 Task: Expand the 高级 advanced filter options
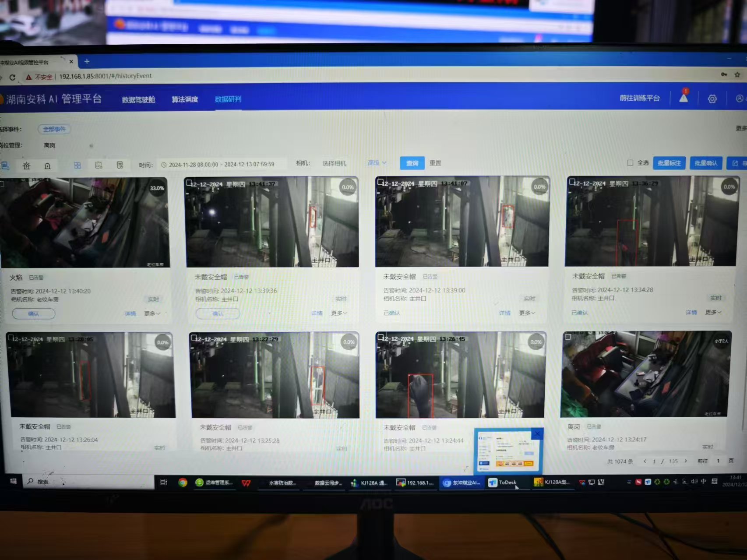(377, 163)
